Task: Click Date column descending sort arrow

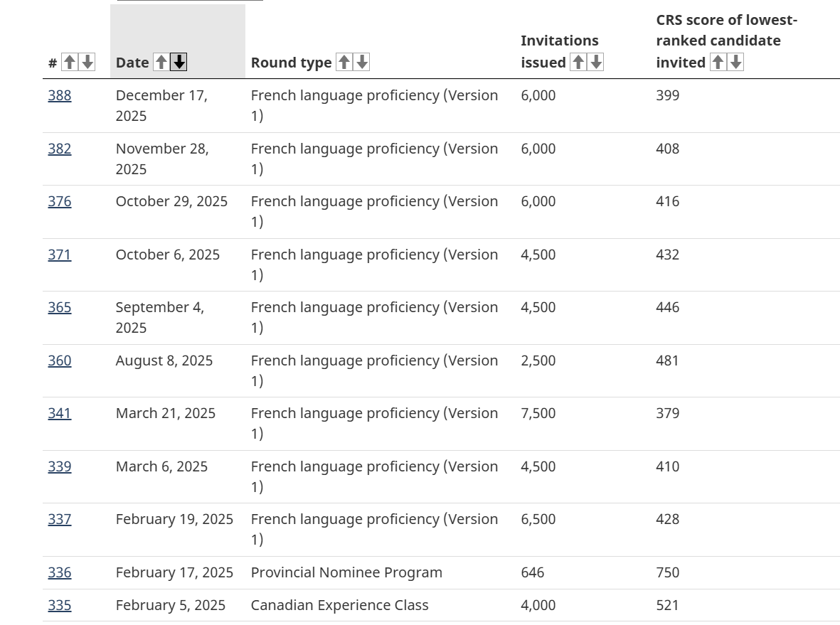Action: click(x=179, y=63)
